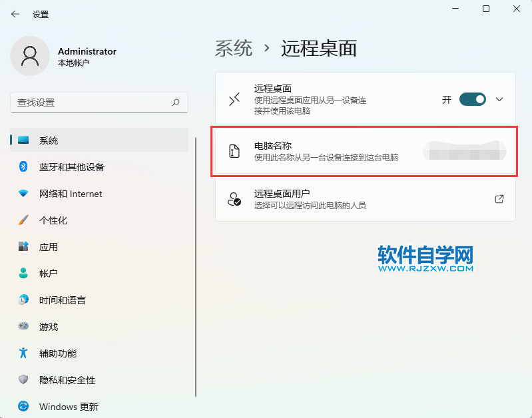Click the blurred computer name value

(465, 151)
